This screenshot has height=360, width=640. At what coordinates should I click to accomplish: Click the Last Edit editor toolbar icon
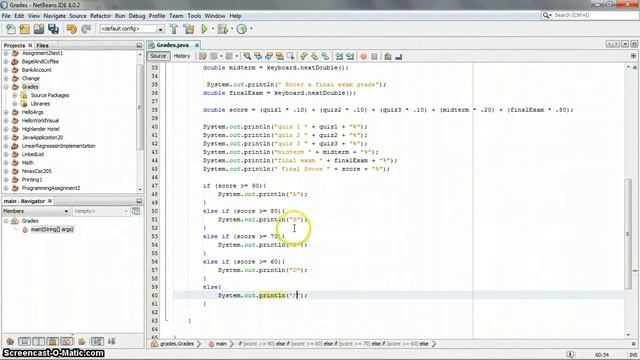pyautogui.click(x=203, y=56)
